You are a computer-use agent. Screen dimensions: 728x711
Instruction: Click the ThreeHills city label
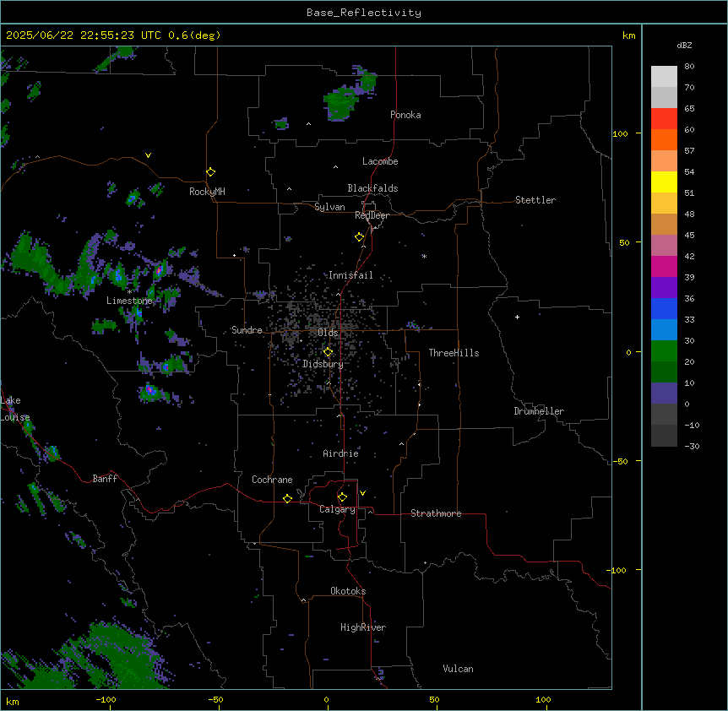[x=454, y=353]
